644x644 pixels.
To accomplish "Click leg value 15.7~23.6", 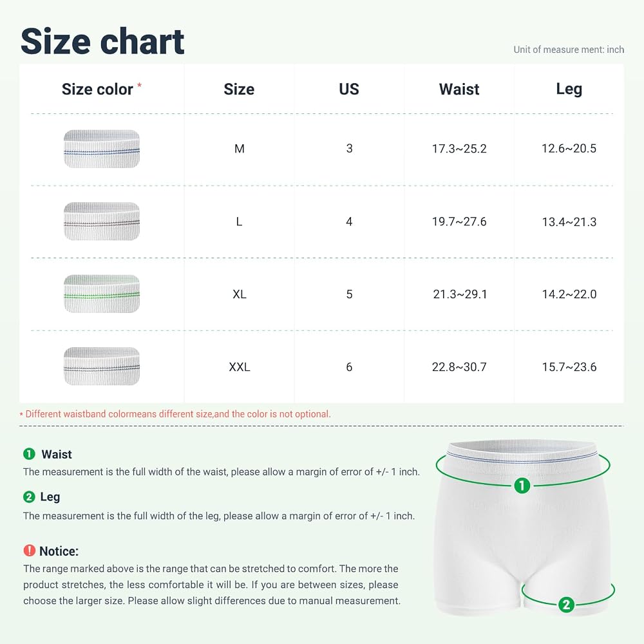I will [569, 367].
